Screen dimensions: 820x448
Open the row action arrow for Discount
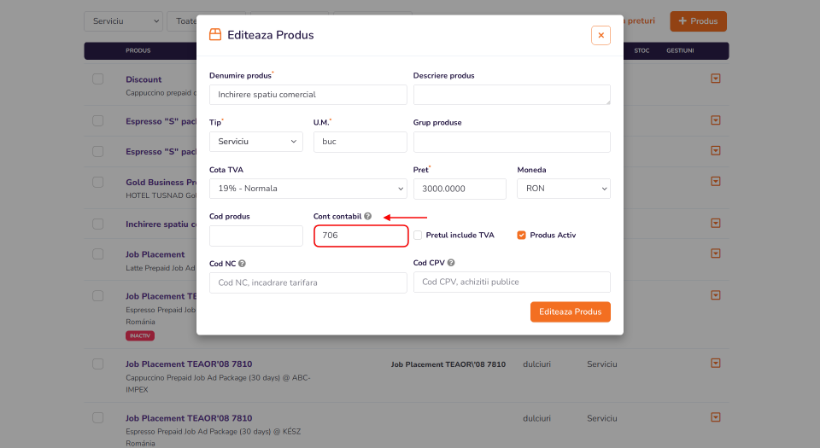716,79
